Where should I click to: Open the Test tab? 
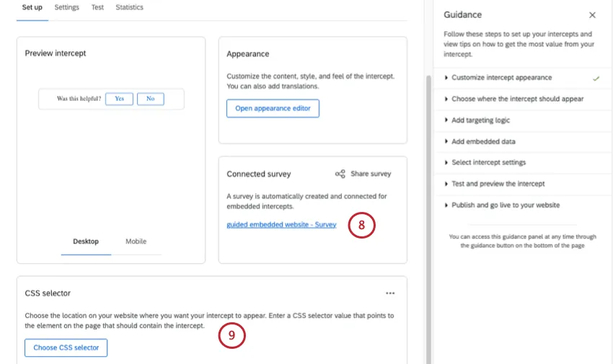[97, 7]
